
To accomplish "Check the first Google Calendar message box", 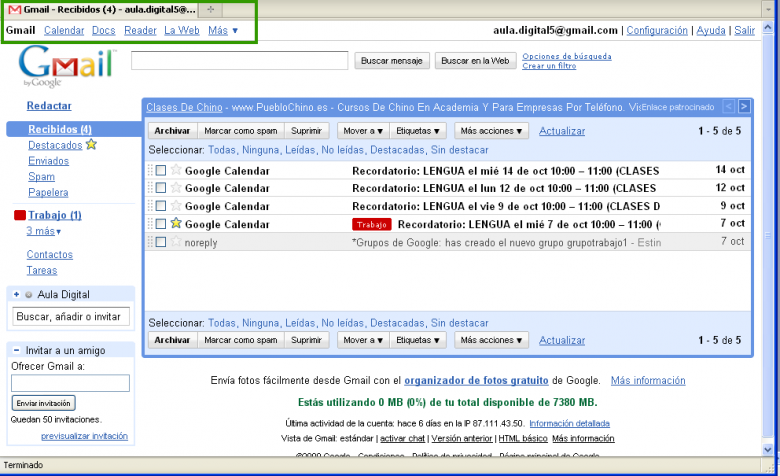I will (x=161, y=170).
